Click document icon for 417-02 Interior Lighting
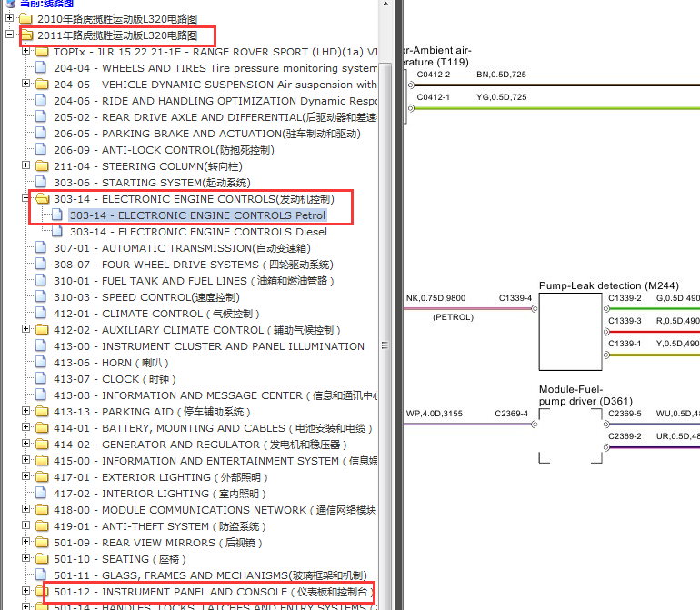The width and height of the screenshot is (700, 610). click(x=41, y=493)
